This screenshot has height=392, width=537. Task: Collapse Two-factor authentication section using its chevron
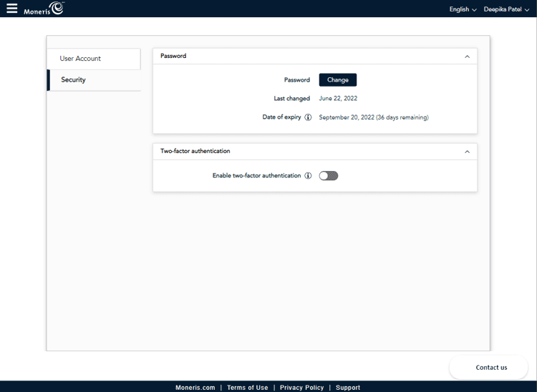467,152
